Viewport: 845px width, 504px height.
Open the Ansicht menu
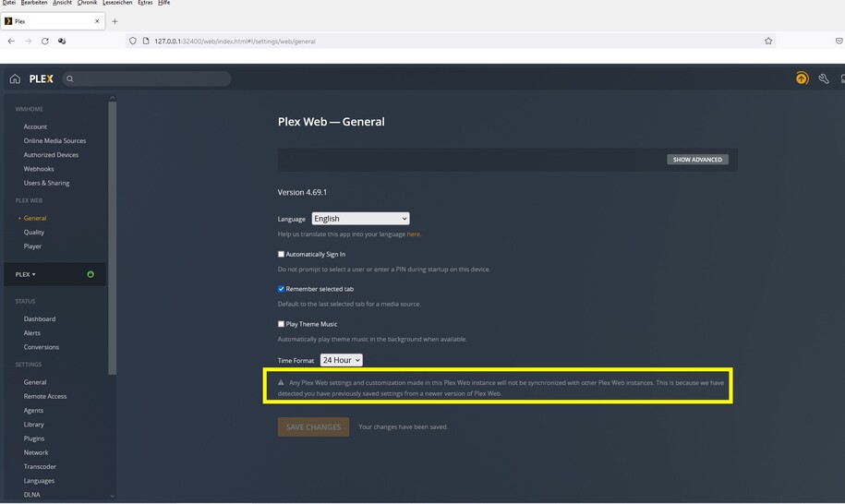62,3
